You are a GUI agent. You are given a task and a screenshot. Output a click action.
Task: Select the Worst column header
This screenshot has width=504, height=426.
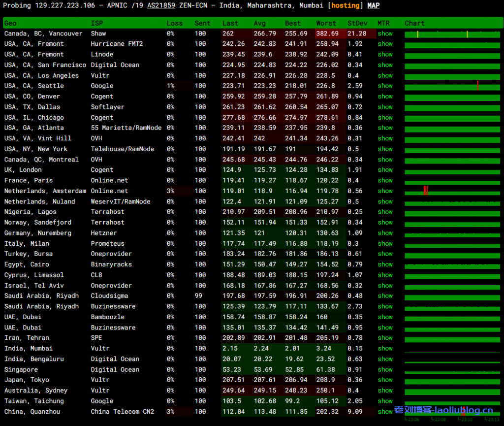(326, 23)
